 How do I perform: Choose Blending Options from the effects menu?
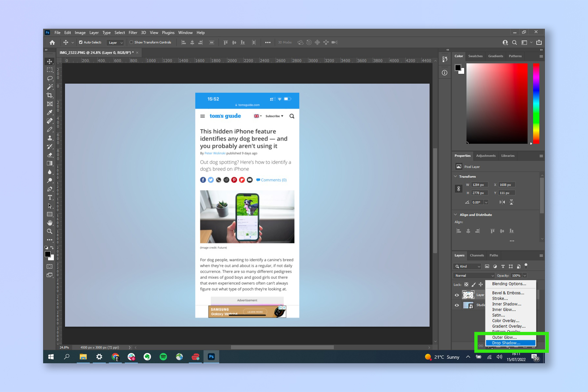(511, 284)
